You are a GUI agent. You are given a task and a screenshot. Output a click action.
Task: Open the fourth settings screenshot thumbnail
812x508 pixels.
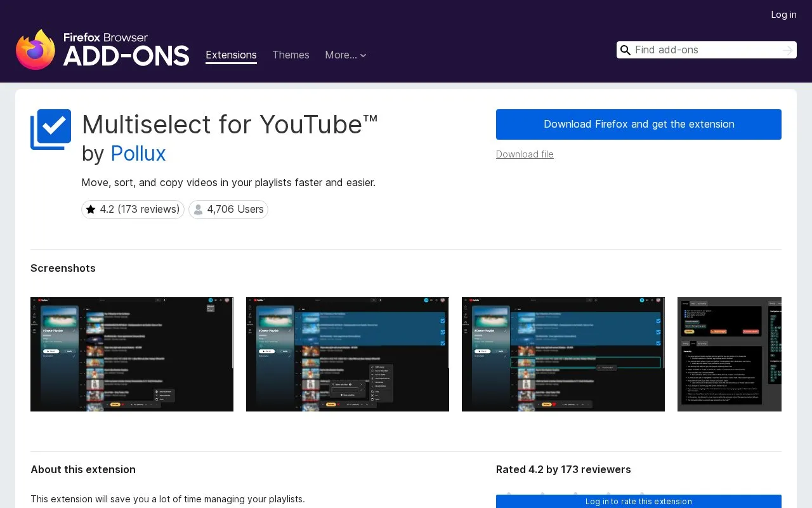point(730,354)
